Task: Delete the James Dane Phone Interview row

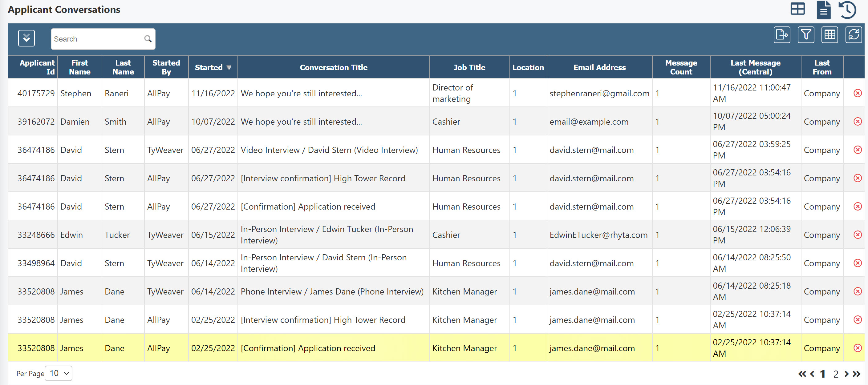Action: (x=858, y=291)
